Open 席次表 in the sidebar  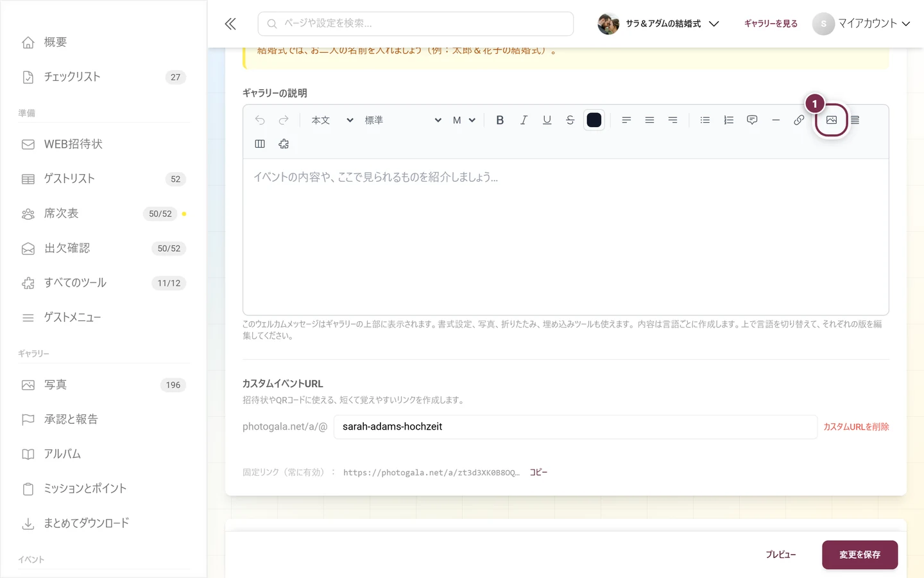click(x=103, y=214)
